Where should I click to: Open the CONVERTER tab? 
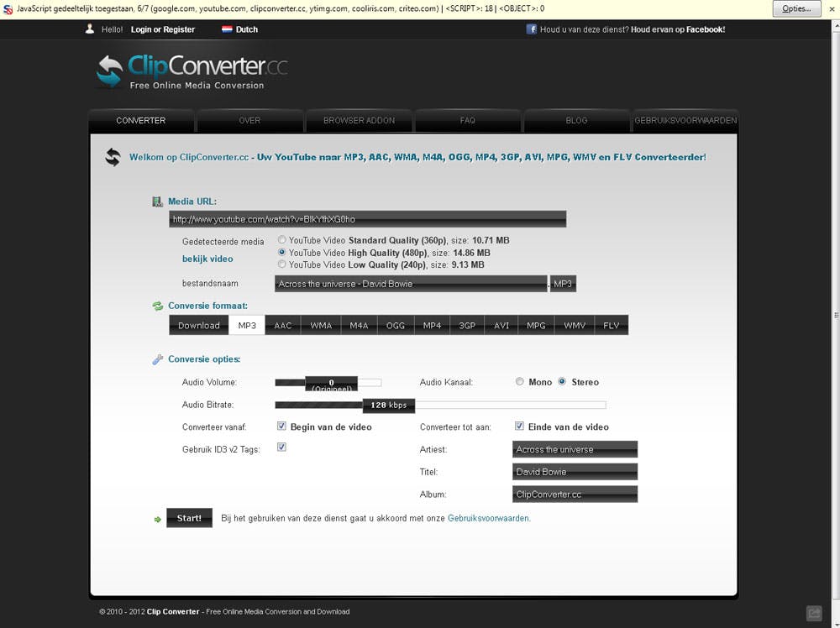coord(141,120)
